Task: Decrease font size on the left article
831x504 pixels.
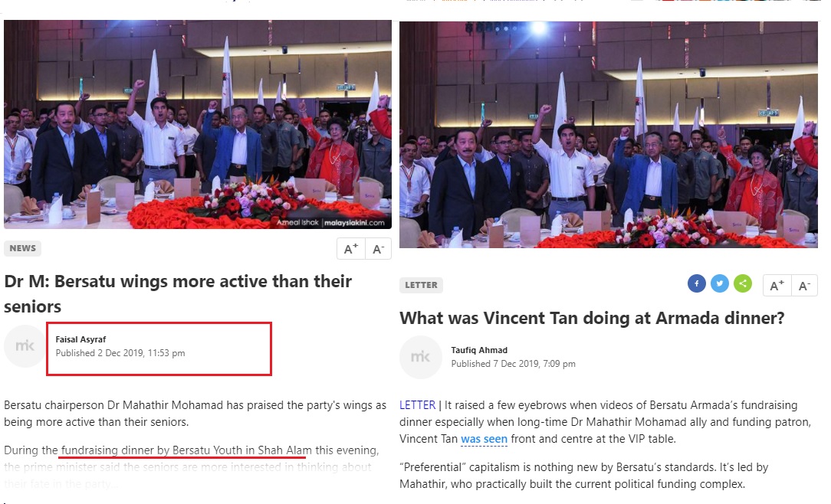Action: 379,249
